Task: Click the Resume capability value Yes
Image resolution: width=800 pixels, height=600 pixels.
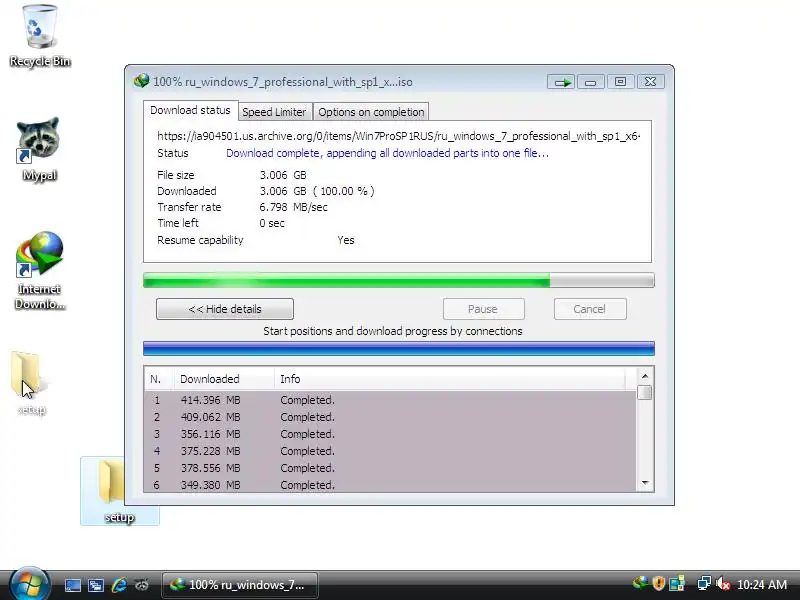Action: pos(345,240)
